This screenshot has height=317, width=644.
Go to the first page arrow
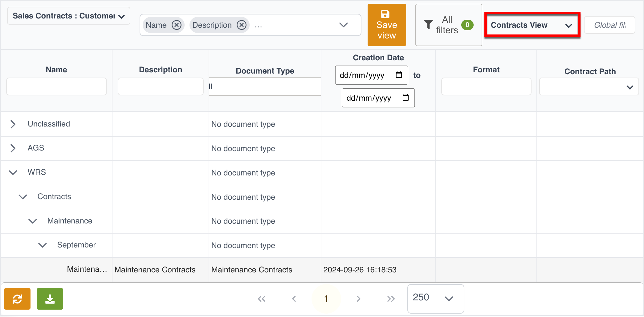[262, 299]
